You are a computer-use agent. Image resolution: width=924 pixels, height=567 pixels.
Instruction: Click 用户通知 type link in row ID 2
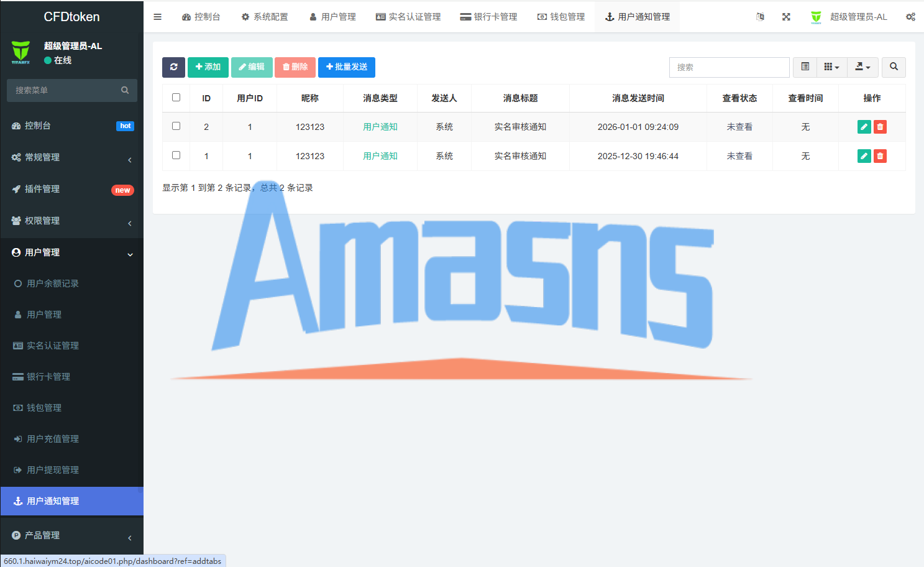click(x=380, y=127)
